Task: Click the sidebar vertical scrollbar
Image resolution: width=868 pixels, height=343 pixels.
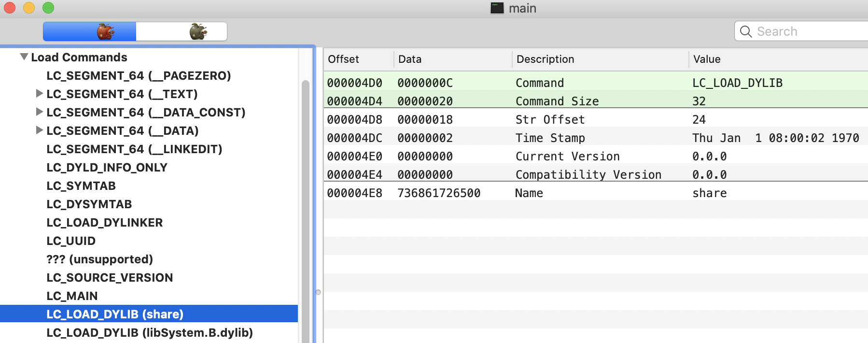Action: click(305, 193)
